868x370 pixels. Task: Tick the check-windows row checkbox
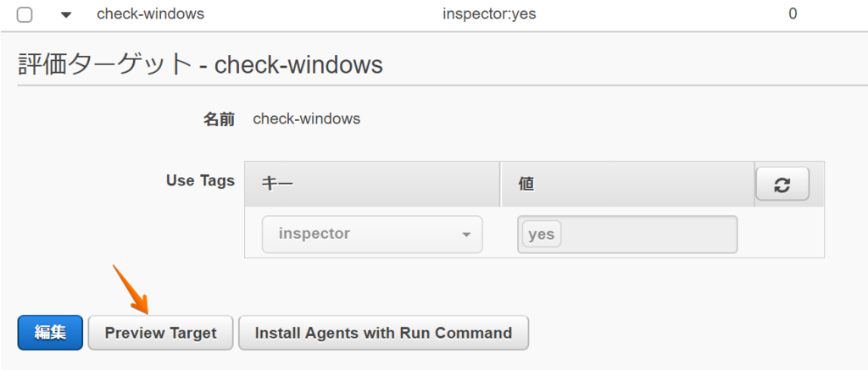(x=25, y=14)
